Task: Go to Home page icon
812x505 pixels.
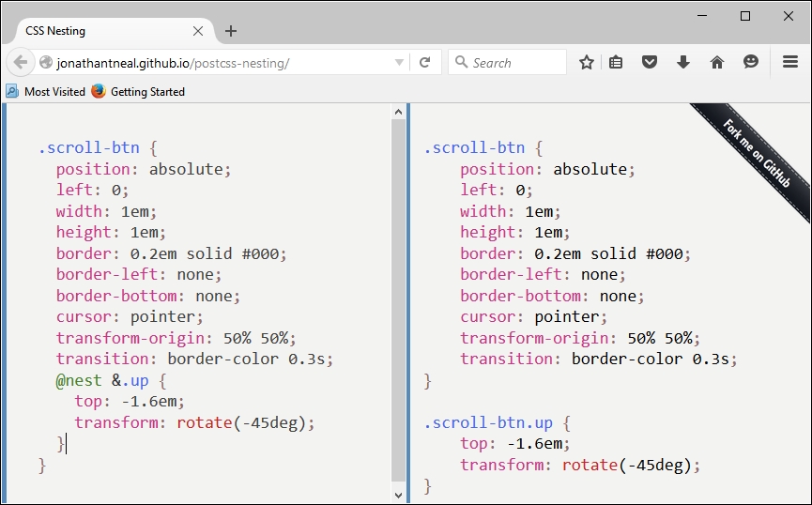Action: [x=716, y=62]
